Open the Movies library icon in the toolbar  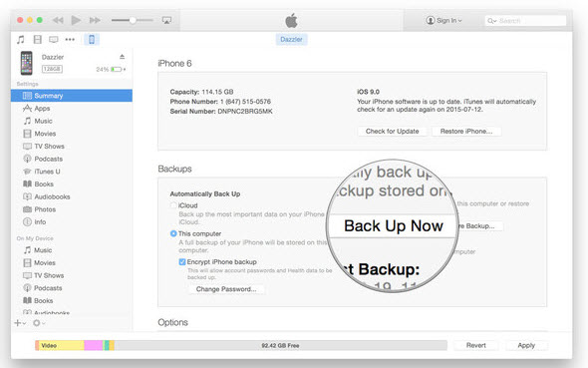[x=38, y=39]
